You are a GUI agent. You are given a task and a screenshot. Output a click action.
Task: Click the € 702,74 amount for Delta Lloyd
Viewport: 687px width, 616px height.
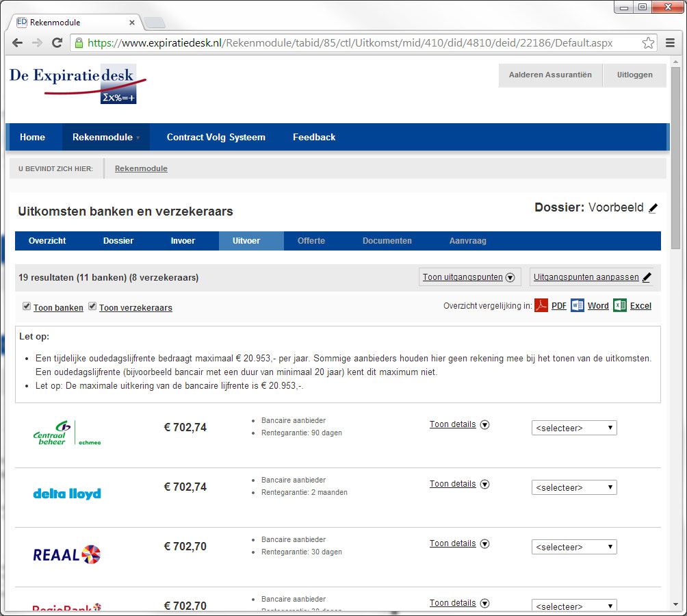185,487
